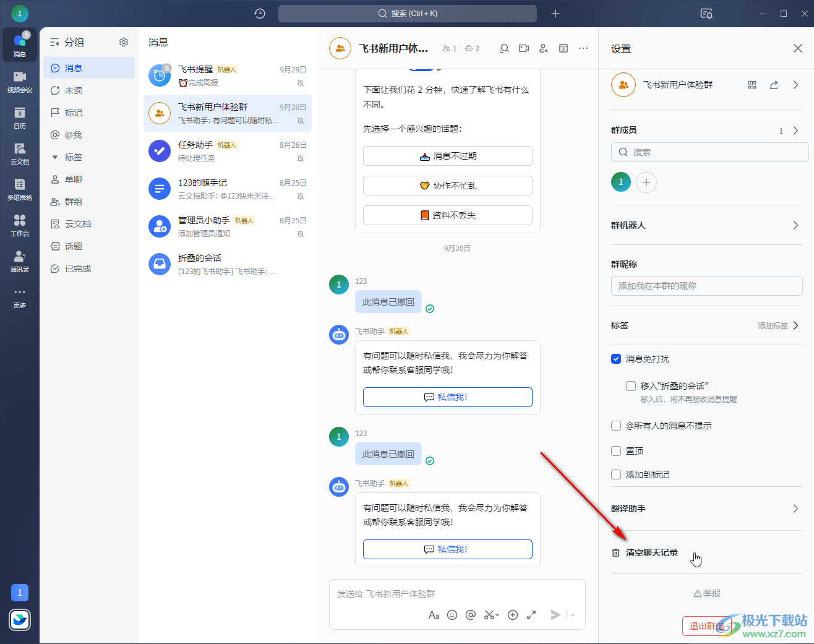Click 清空聊天记录
This screenshot has height=644, width=814.
click(645, 552)
